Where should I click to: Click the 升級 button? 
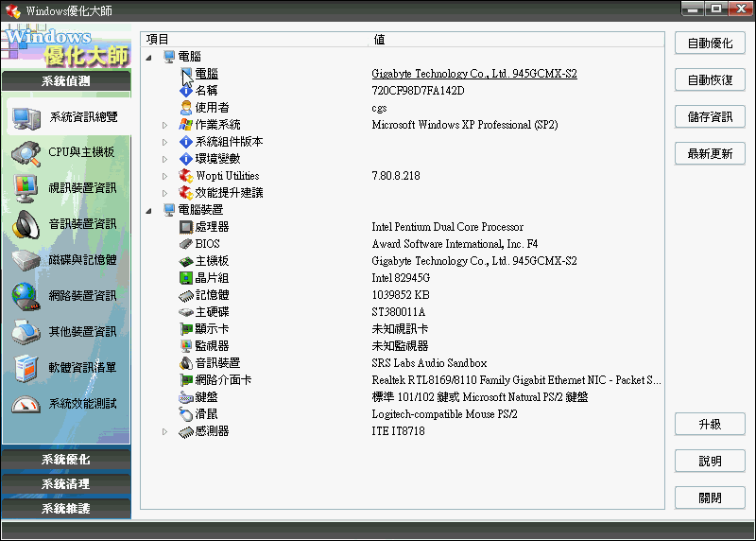tap(710, 425)
